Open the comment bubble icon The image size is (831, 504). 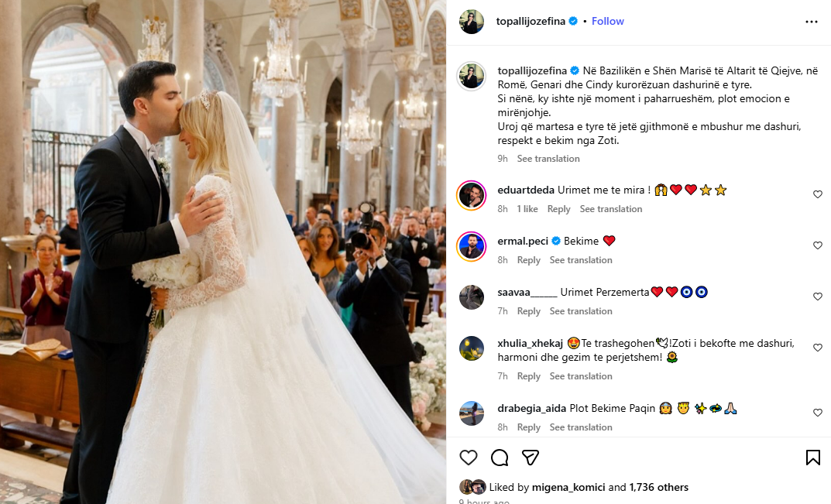point(500,458)
